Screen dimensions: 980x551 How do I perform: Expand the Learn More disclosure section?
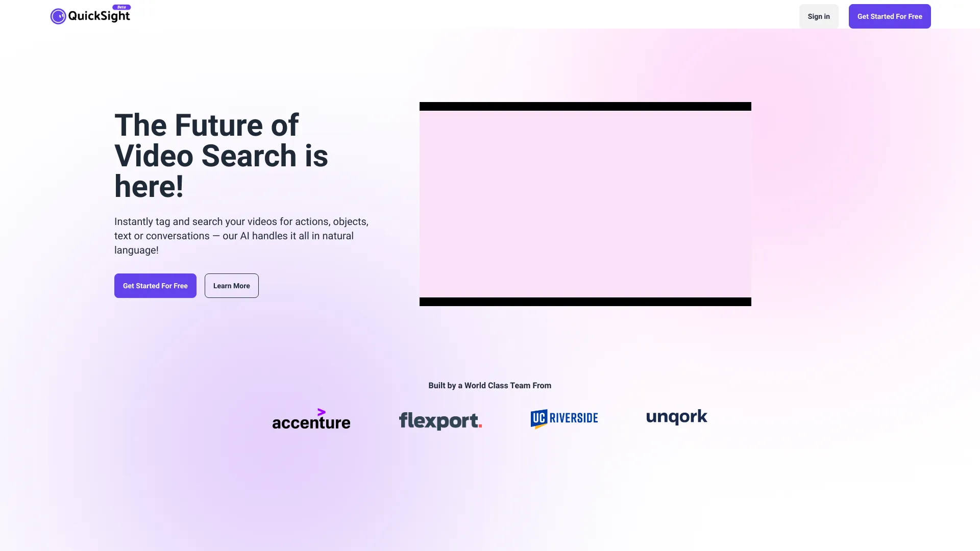tap(232, 285)
